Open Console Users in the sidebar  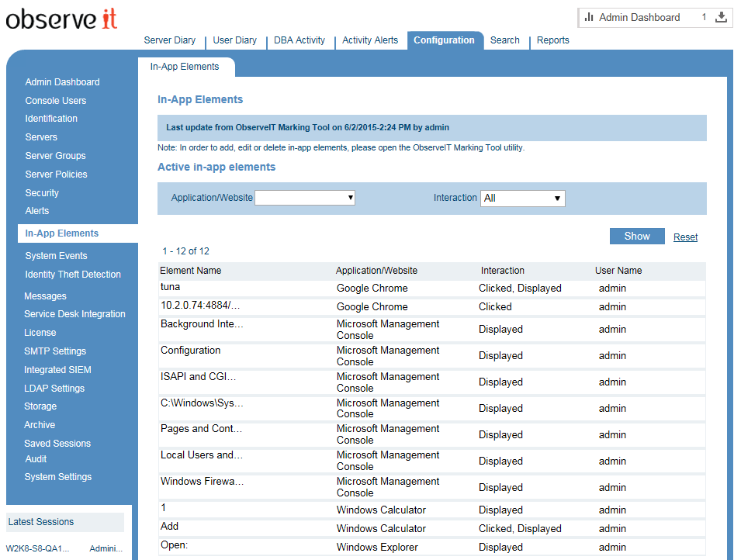[x=55, y=101]
